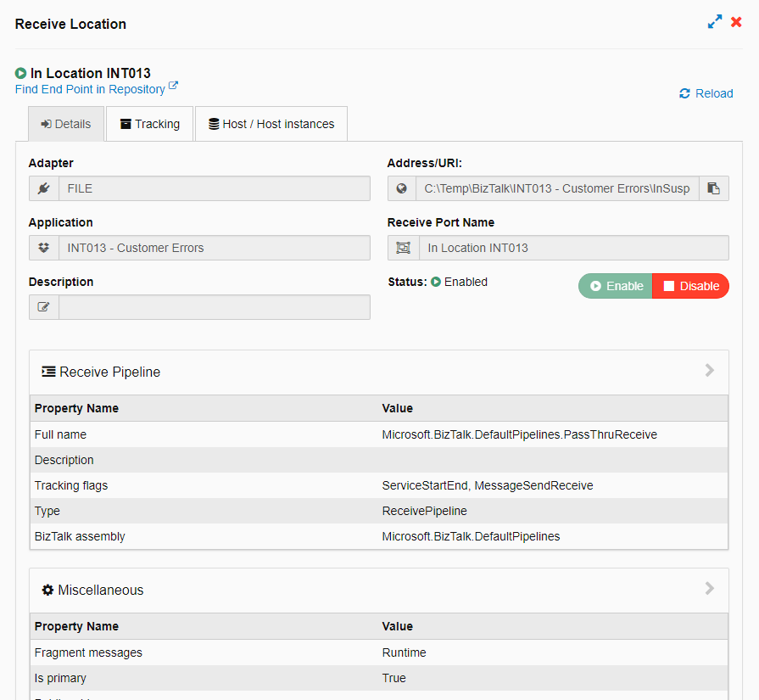This screenshot has height=700, width=759.
Task: Click Receive Port Name field
Action: (573, 248)
